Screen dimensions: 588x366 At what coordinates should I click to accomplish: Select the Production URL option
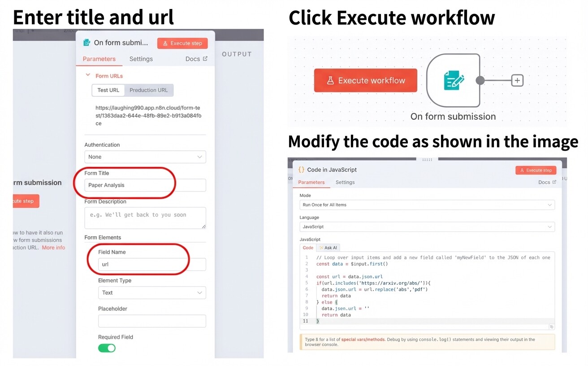tap(148, 90)
